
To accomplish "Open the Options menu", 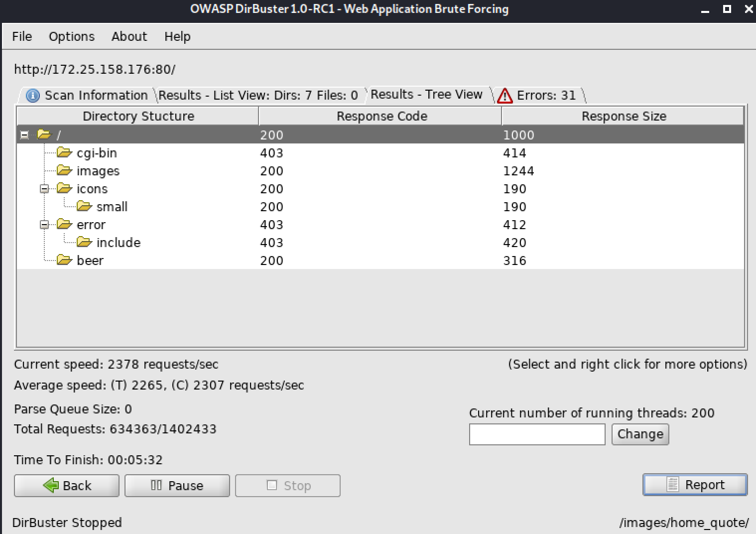I will [x=71, y=36].
